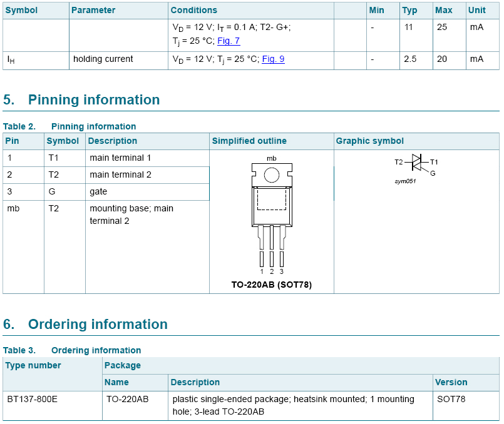Follow the Fig. 9 hyperlink
Screen dimensions: 504x424
pyautogui.click(x=273, y=59)
